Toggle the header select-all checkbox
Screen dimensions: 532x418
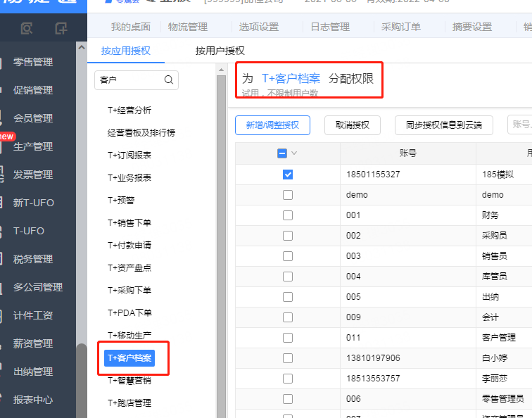point(282,153)
